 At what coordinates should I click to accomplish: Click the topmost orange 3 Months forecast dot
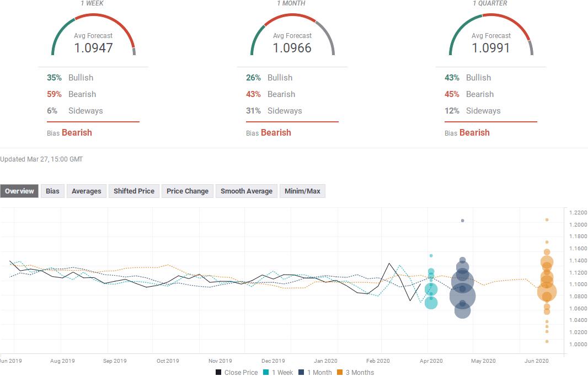tap(547, 219)
